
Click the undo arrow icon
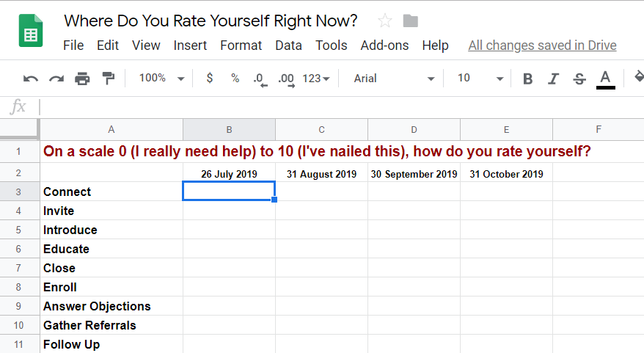point(31,79)
